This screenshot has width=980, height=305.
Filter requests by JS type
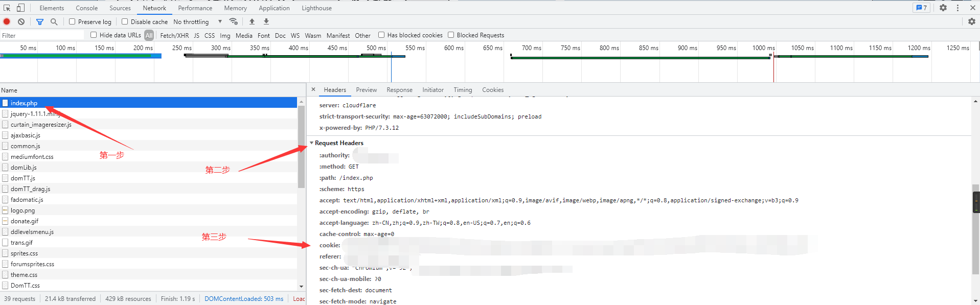click(196, 35)
